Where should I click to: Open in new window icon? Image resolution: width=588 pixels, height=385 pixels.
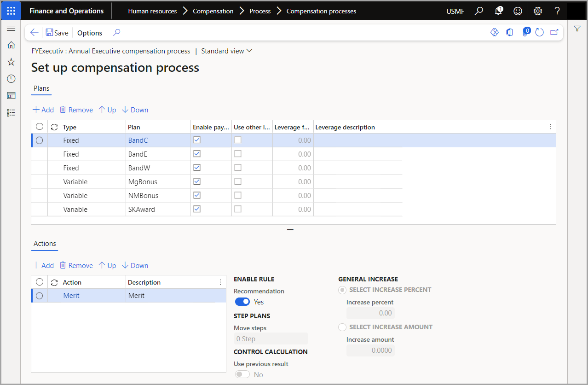pos(554,32)
